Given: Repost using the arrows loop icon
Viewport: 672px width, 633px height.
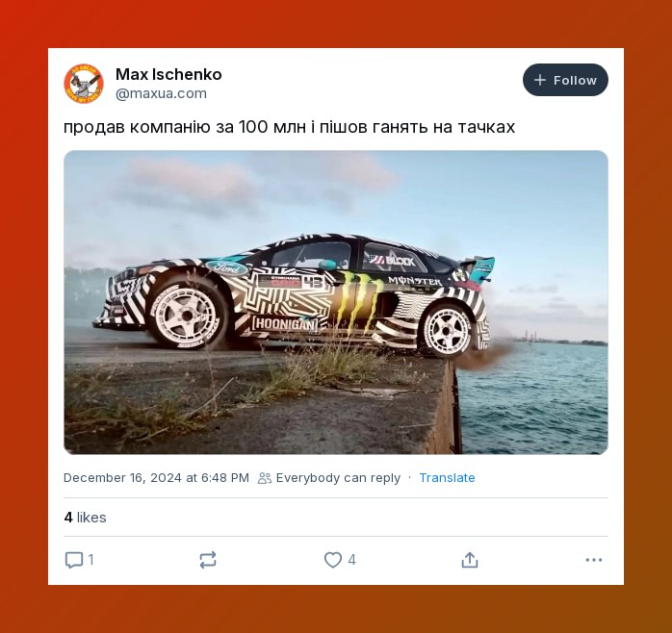Looking at the screenshot, I should [208, 560].
